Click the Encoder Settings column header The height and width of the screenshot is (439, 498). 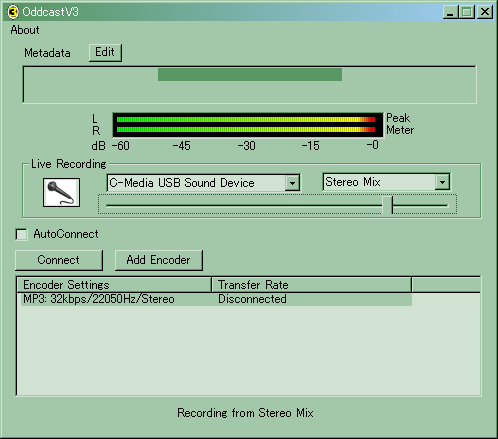coord(114,285)
